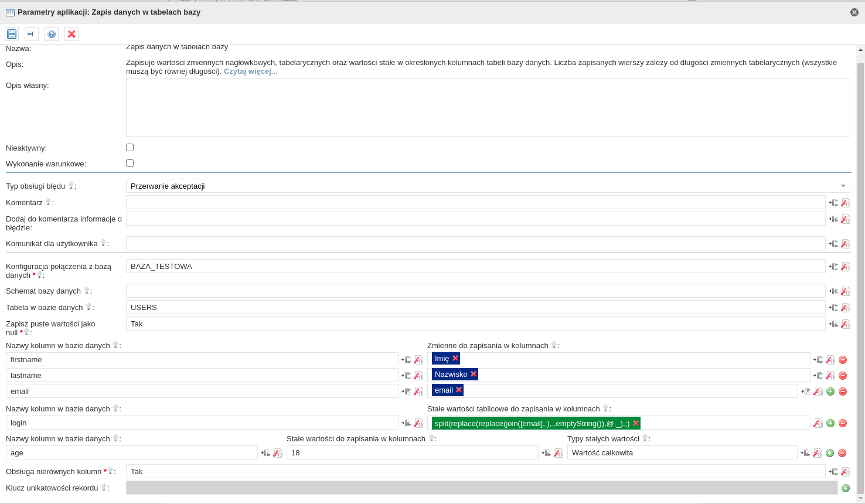Click the save (floppy disk) toolbar icon

pyautogui.click(x=12, y=34)
